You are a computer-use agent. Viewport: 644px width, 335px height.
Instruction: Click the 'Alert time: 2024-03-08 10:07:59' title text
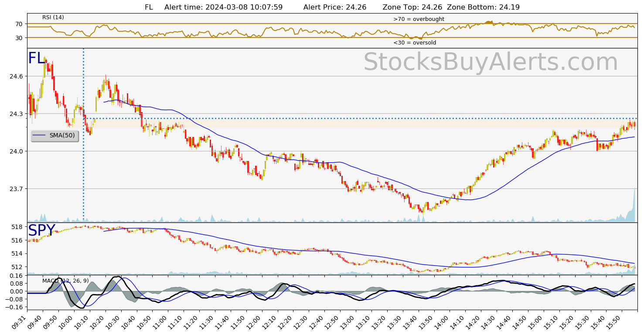pos(223,7)
